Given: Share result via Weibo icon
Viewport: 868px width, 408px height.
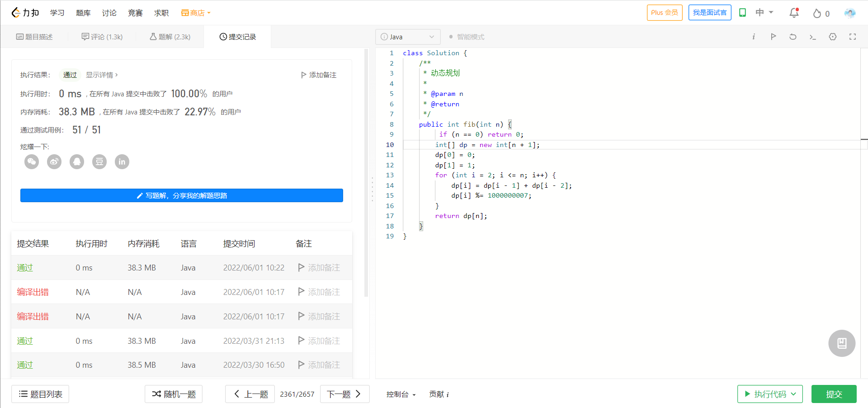Looking at the screenshot, I should tap(54, 161).
